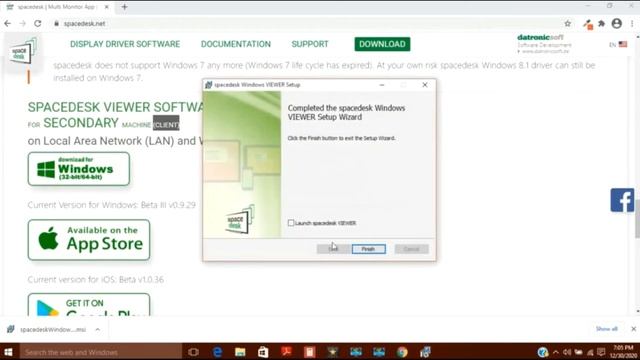Bookmark the page with star icon

[567, 24]
